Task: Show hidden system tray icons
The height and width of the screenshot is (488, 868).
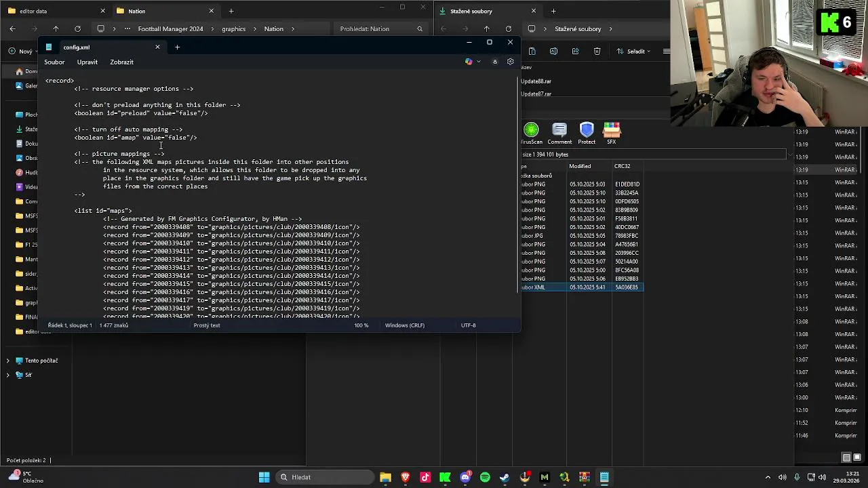Action: (768, 477)
